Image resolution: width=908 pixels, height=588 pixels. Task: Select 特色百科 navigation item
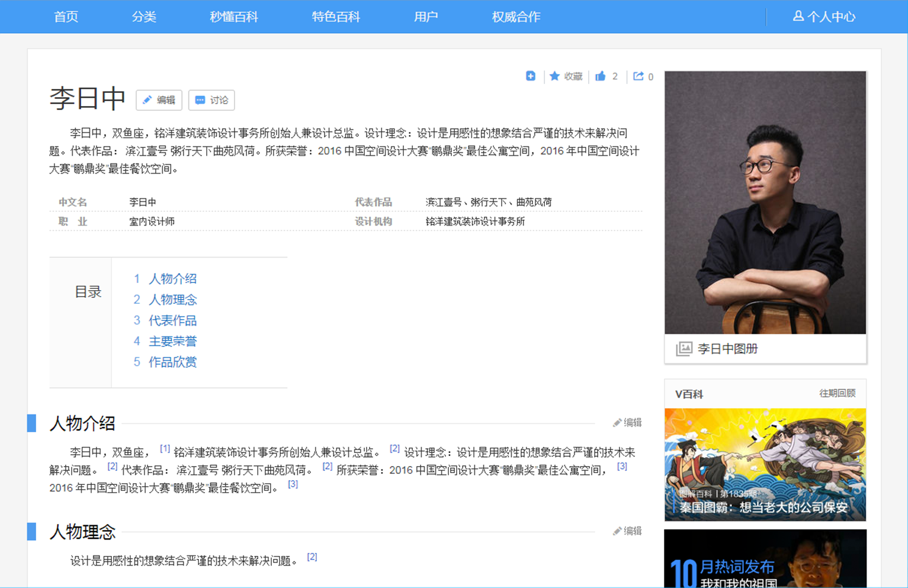point(336,17)
